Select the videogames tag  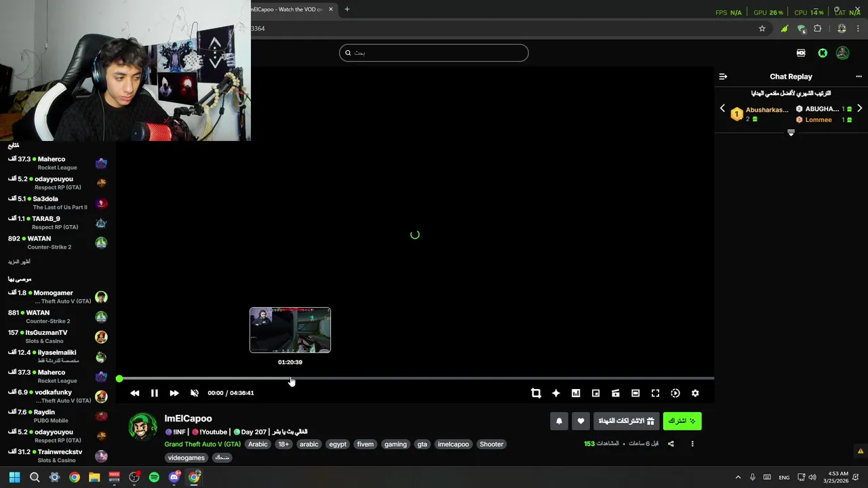(186, 457)
